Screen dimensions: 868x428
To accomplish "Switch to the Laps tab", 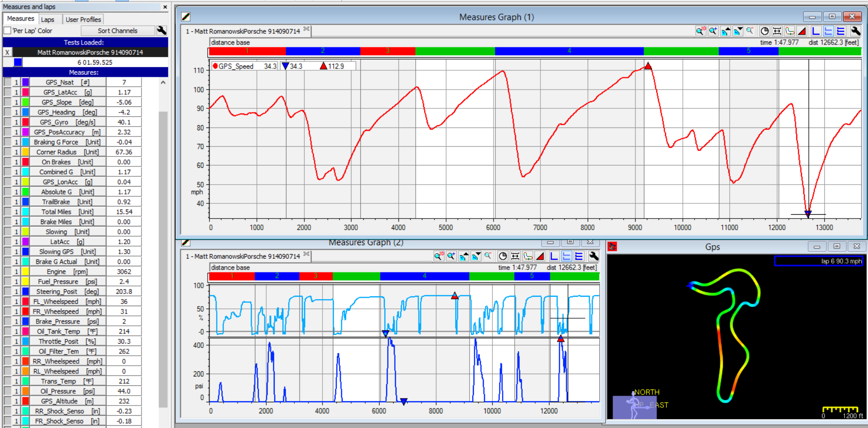I will (x=47, y=19).
